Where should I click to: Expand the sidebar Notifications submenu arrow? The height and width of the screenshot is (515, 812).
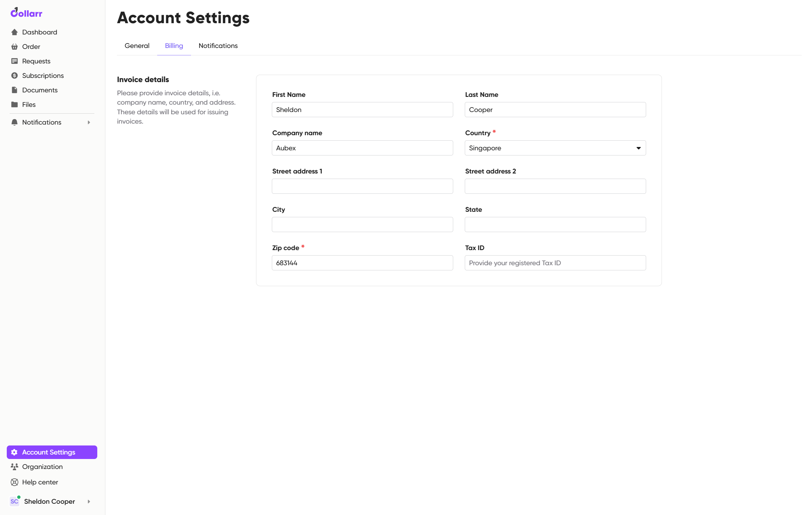pyautogui.click(x=89, y=122)
